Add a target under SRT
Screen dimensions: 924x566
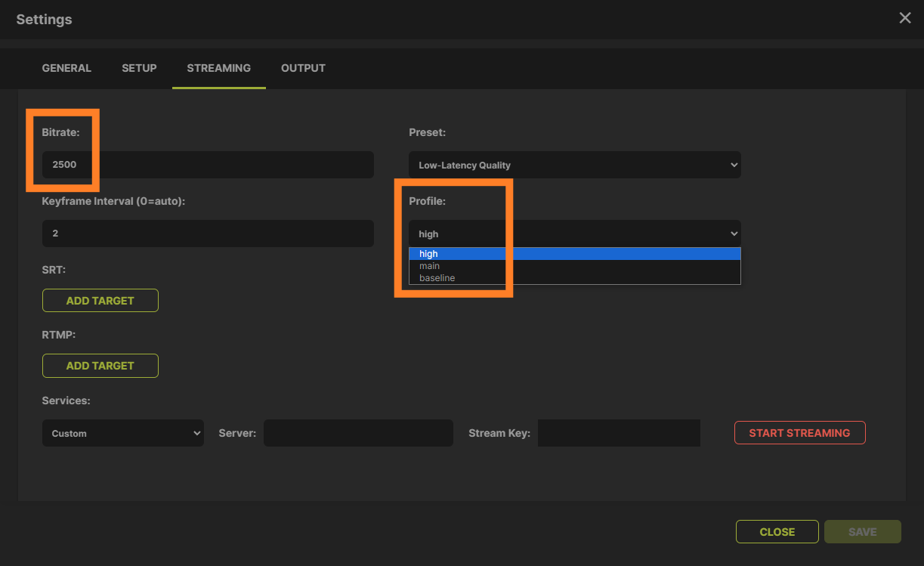[100, 301]
